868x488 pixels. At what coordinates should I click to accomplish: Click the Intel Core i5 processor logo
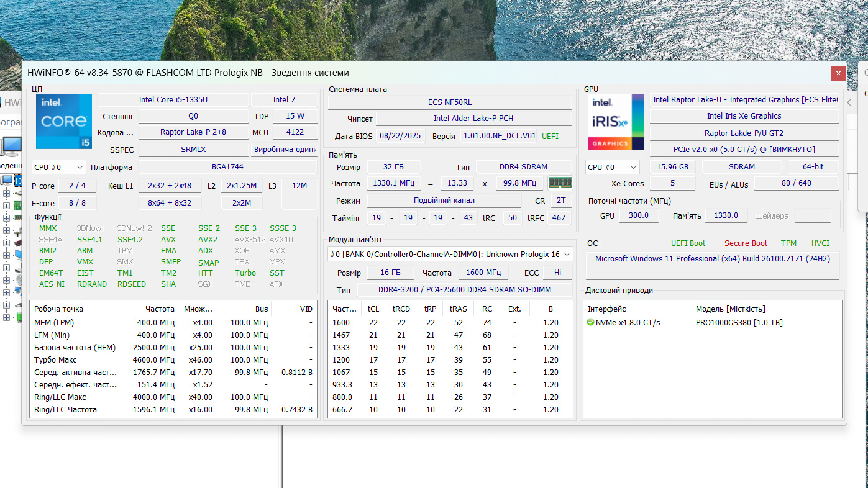63,121
